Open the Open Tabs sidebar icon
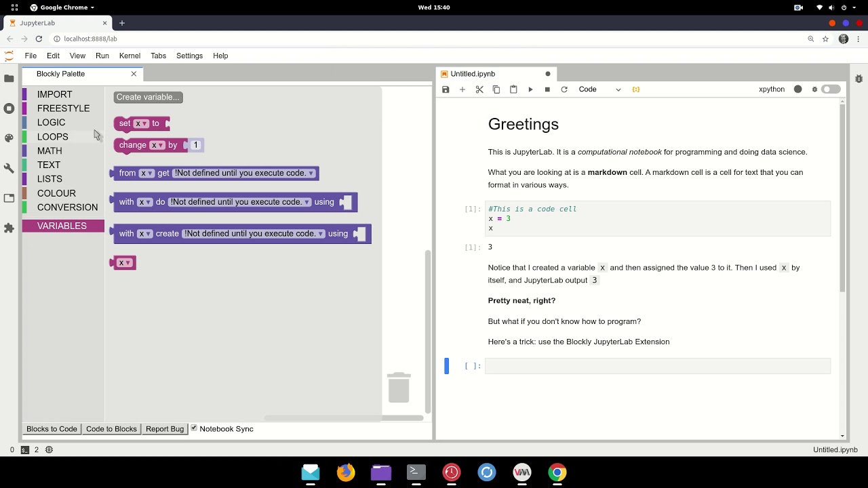This screenshot has height=488, width=868. 9,198
